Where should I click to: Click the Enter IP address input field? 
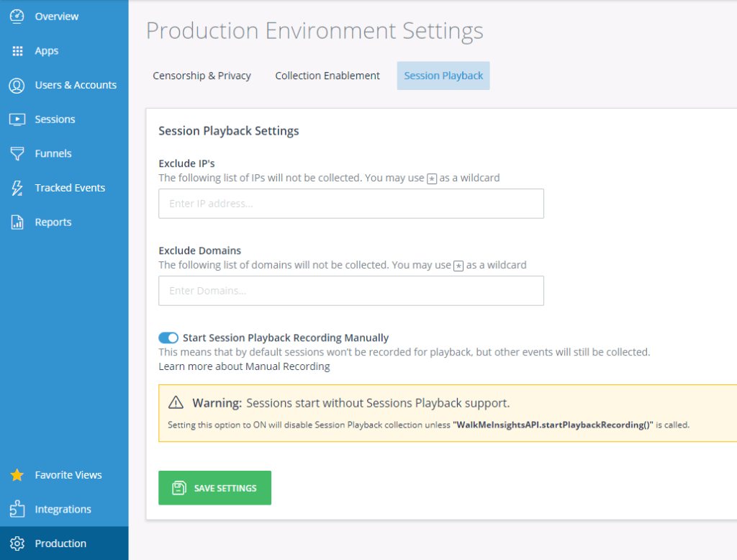(351, 204)
